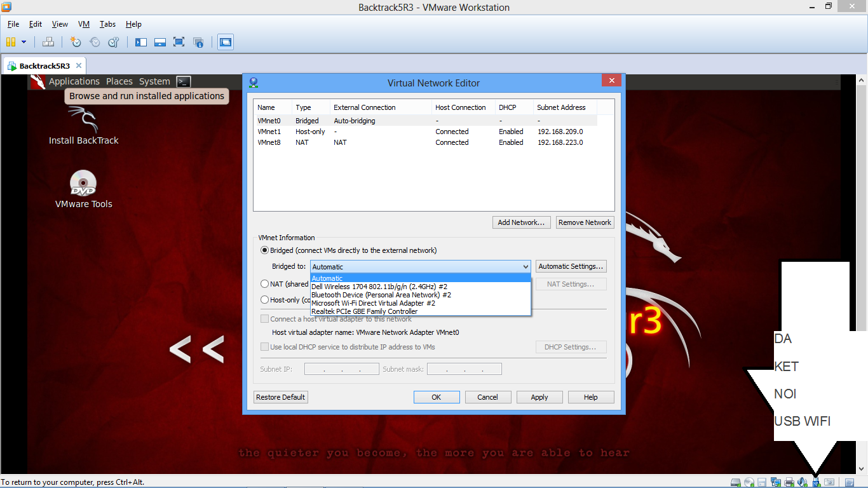This screenshot has width=868, height=488.
Task: Click the VMware Tools DVD desktop icon
Action: point(83,189)
